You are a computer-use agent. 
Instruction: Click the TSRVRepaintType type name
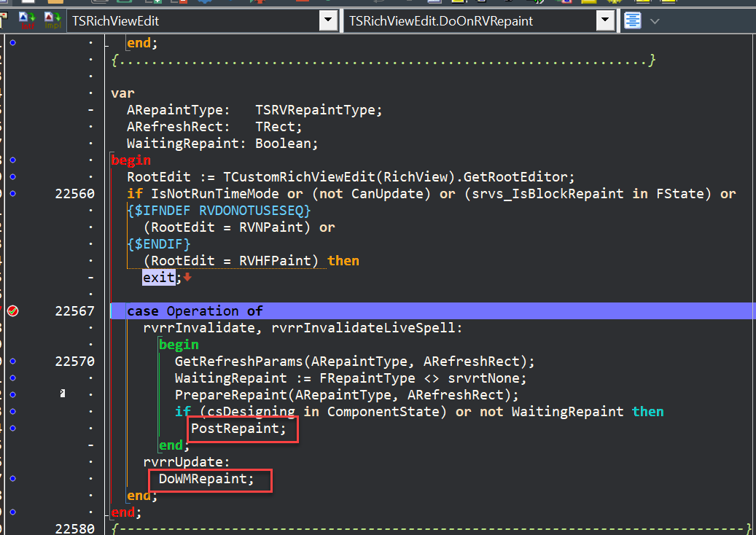(316, 110)
